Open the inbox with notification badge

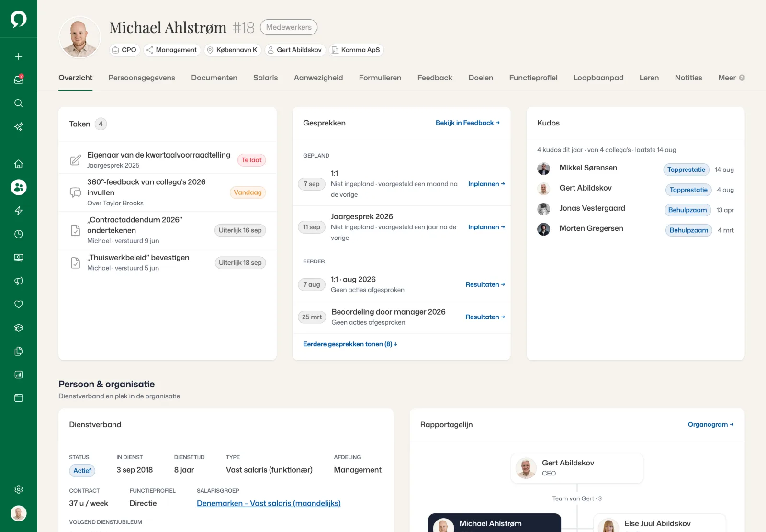tap(19, 79)
